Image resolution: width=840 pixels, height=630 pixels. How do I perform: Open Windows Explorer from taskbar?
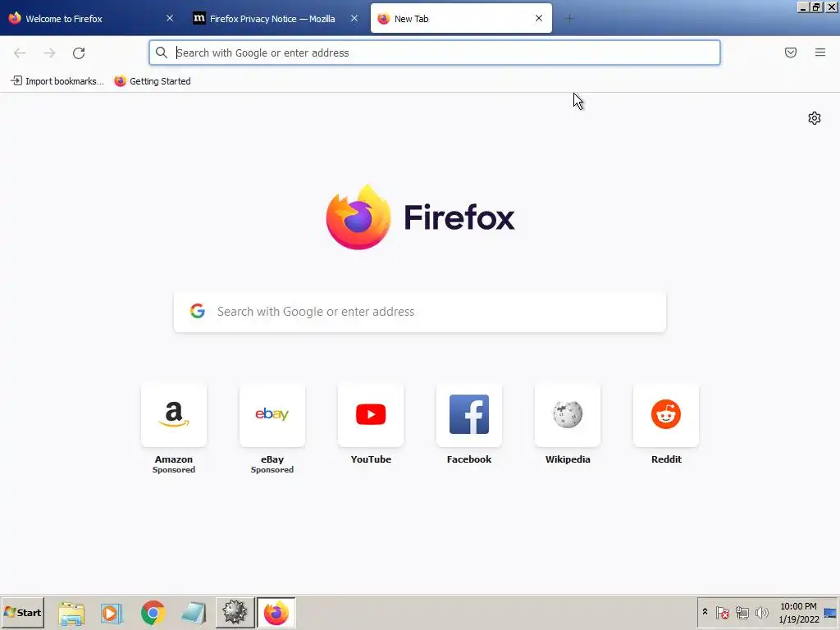click(x=71, y=613)
